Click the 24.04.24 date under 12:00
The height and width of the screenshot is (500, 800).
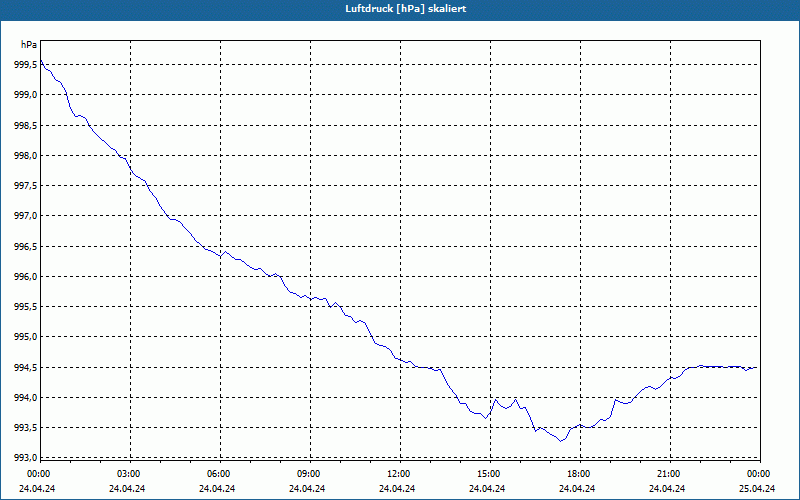coord(397,488)
